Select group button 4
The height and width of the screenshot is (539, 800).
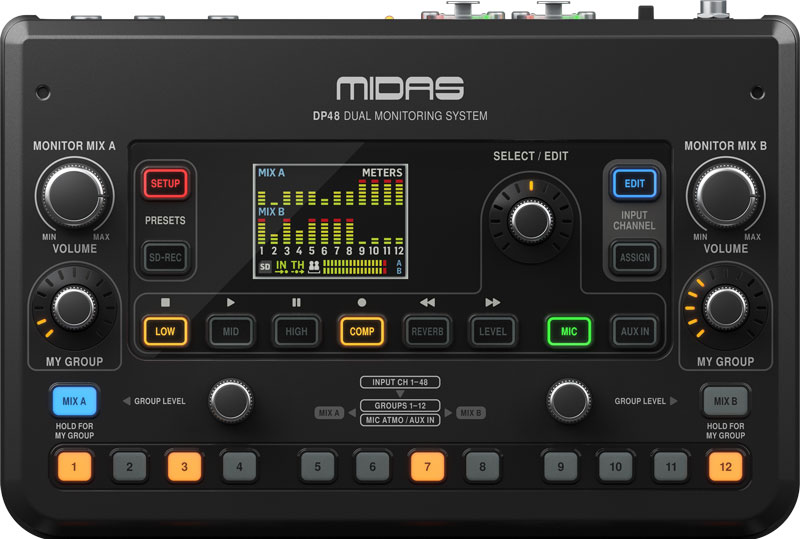pos(239,467)
